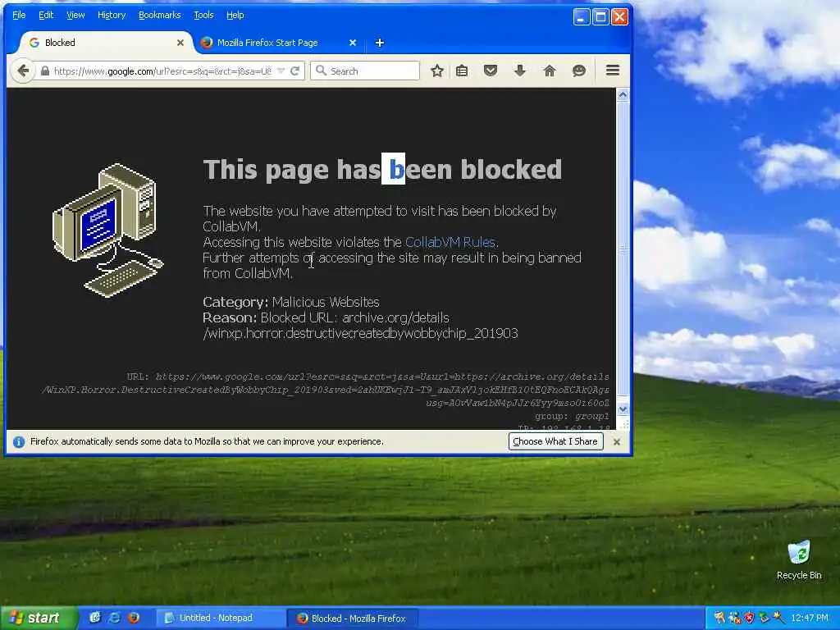This screenshot has width=840, height=630.
Task: Close the Blocked tab
Action: pyautogui.click(x=180, y=43)
